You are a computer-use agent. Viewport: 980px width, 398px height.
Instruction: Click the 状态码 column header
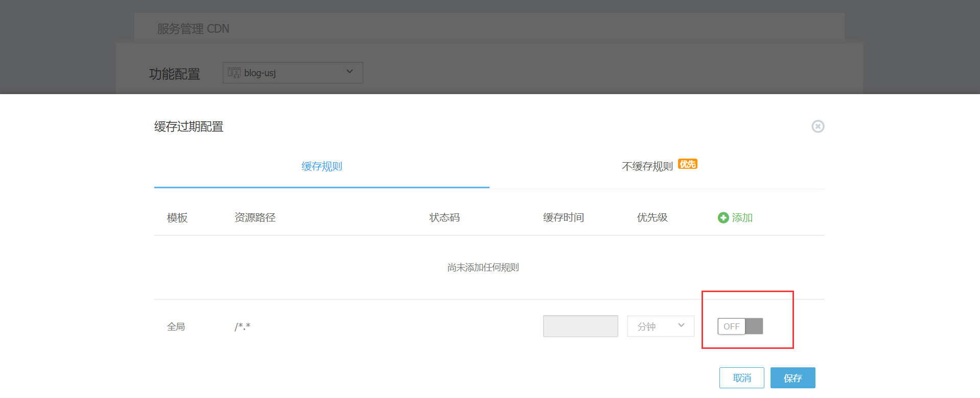pyautogui.click(x=444, y=218)
